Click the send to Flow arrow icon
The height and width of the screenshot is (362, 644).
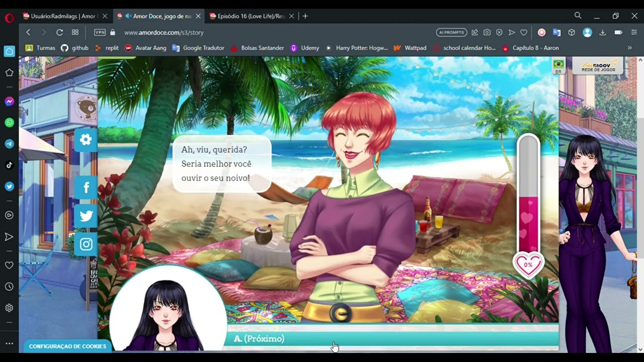[x=512, y=32]
